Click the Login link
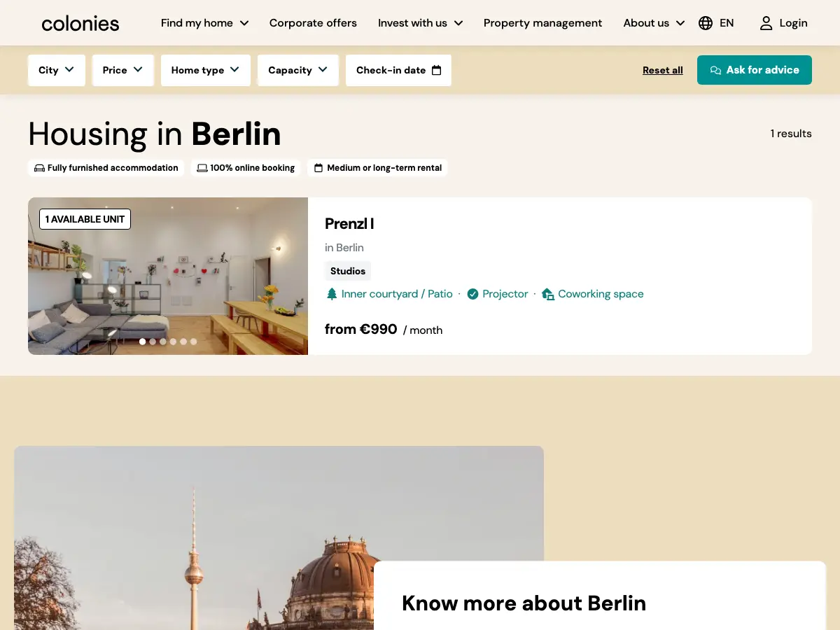 point(793,23)
